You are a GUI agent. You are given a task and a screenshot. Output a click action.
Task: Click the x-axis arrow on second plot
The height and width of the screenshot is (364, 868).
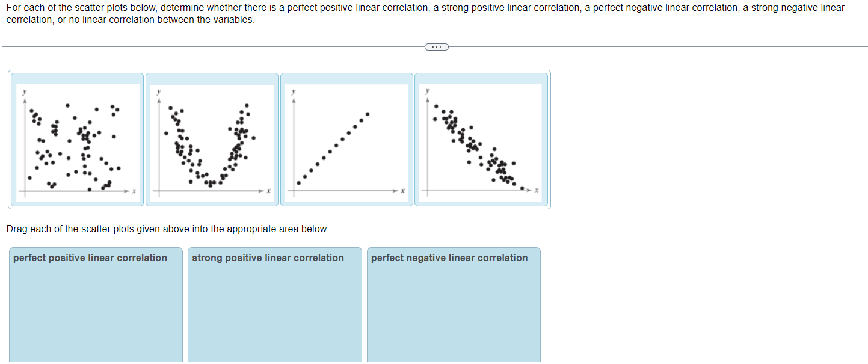pos(262,191)
